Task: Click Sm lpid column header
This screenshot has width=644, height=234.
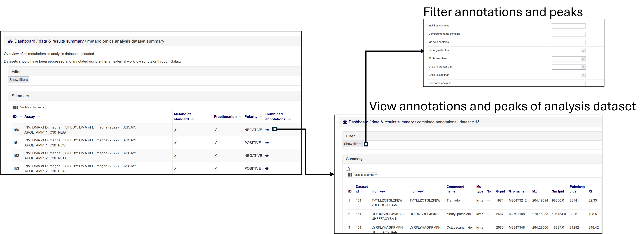Action: tap(558, 191)
